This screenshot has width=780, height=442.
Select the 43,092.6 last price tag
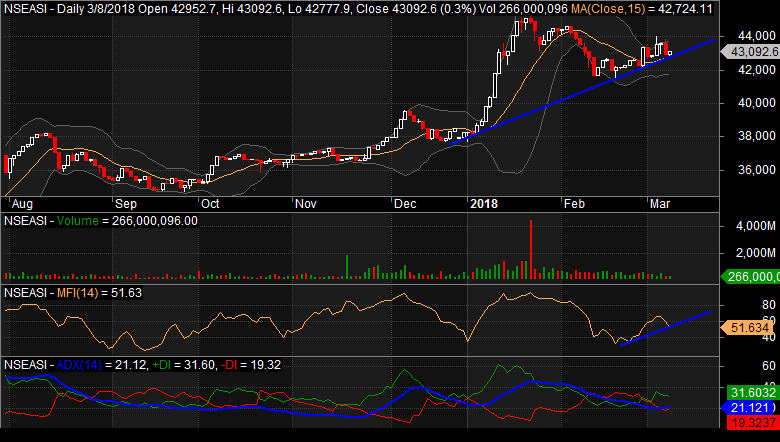[x=753, y=51]
